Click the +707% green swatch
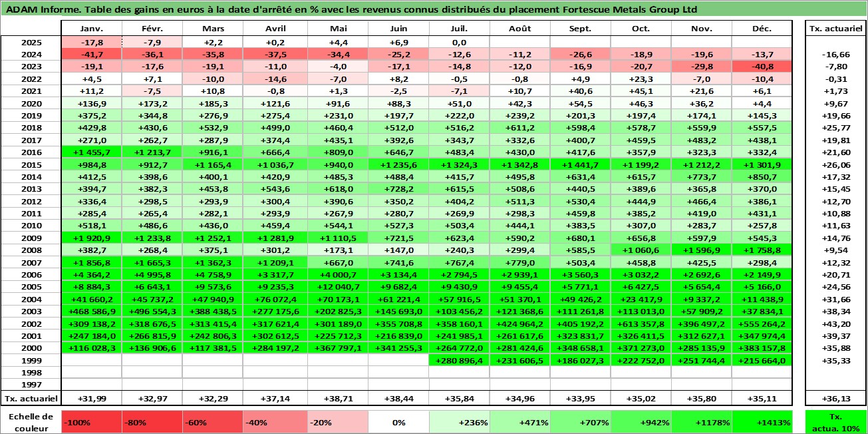The image size is (868, 434). (581, 422)
